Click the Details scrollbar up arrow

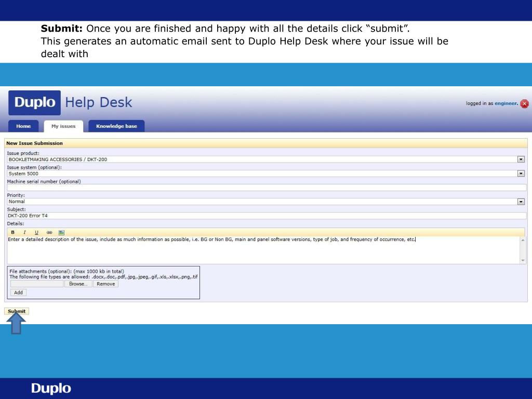(x=523, y=240)
